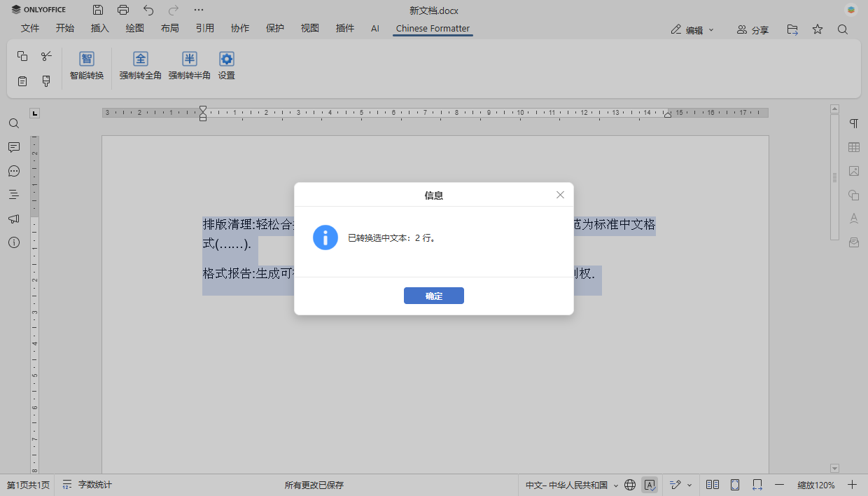The width and height of the screenshot is (868, 496).
Task: Fit document to width
Action: click(x=757, y=485)
